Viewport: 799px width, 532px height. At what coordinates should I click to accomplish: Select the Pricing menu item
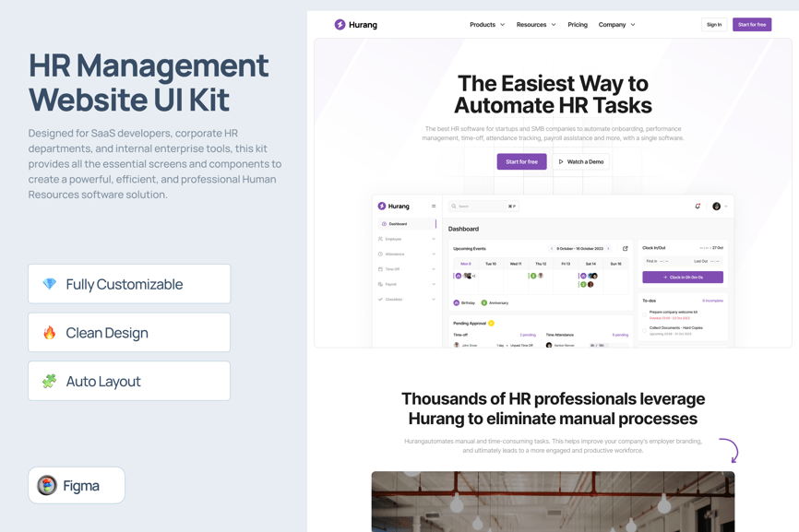(578, 25)
